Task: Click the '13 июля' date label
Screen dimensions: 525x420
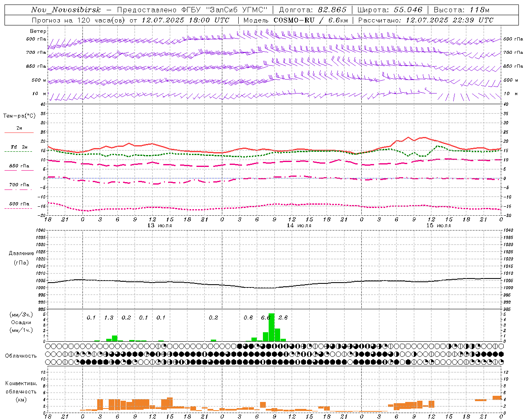Action: (160, 226)
